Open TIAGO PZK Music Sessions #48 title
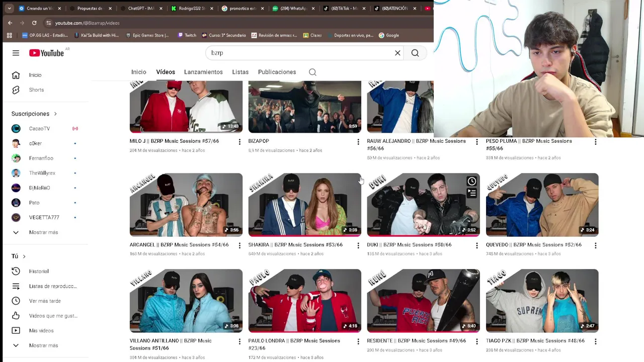This screenshot has width=644, height=362. click(x=535, y=341)
